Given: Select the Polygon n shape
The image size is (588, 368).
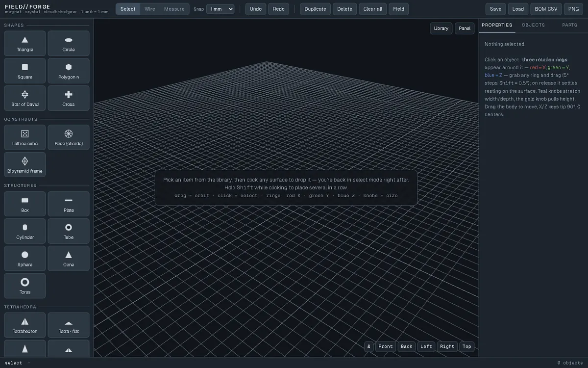Looking at the screenshot, I should pos(69,71).
